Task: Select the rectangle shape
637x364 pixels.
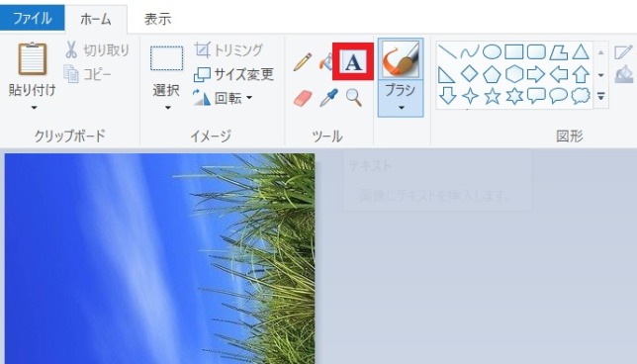Action: [x=514, y=52]
